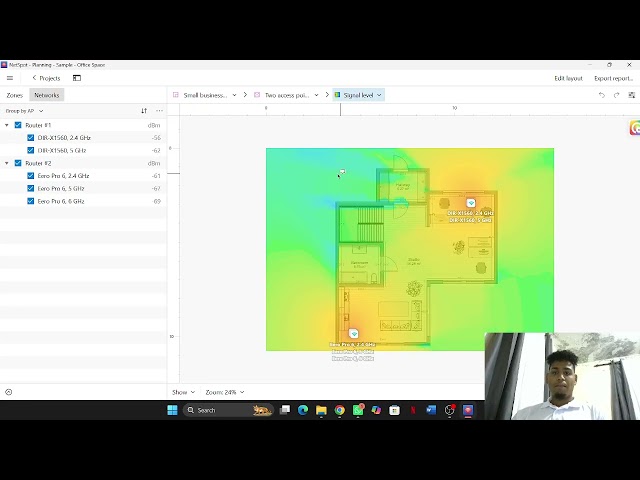The width and height of the screenshot is (640, 480).
Task: Click Edit layout
Action: pos(568,78)
